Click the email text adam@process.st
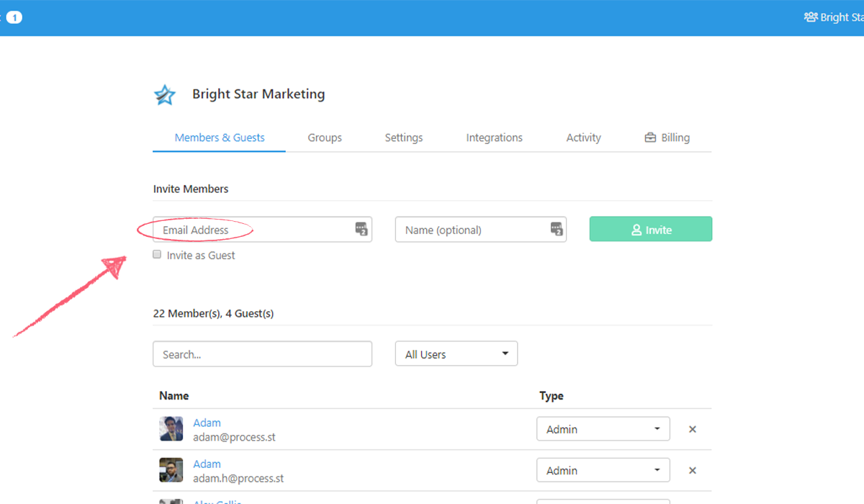Image resolution: width=864 pixels, height=504 pixels. 235,437
